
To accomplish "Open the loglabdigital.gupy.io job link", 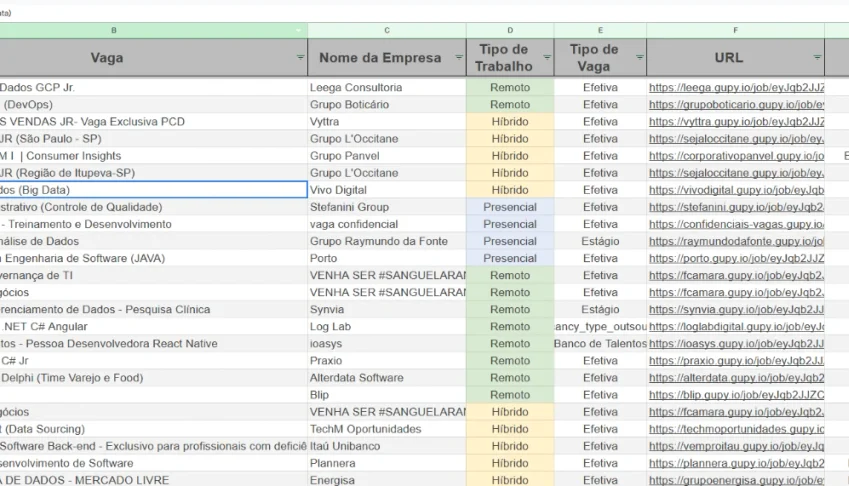I will click(736, 326).
